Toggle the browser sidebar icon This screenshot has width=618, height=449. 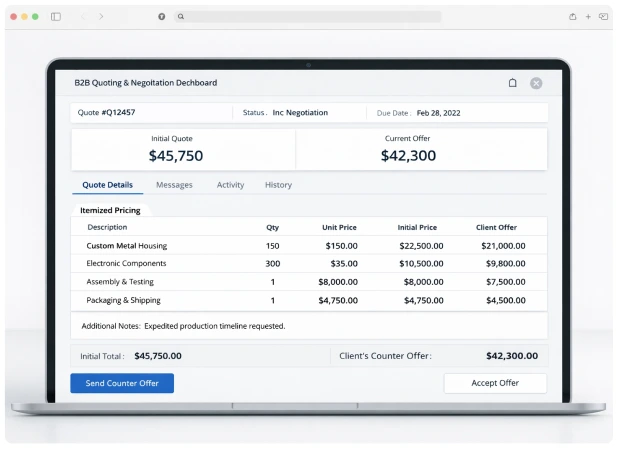pos(56,17)
